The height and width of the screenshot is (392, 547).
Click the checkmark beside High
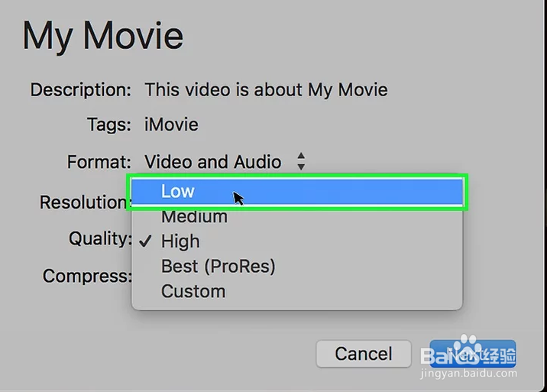pos(145,241)
